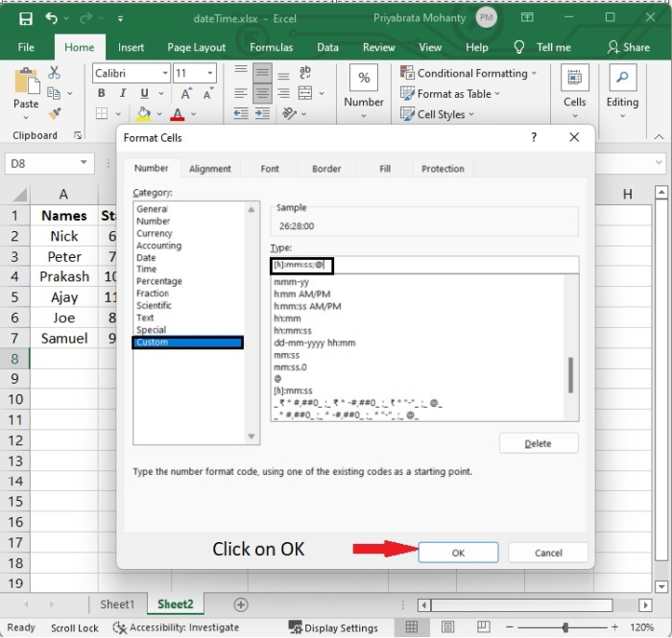Open the Name Box D8 dropdown arrow
The height and width of the screenshot is (638, 672).
pyautogui.click(x=84, y=163)
